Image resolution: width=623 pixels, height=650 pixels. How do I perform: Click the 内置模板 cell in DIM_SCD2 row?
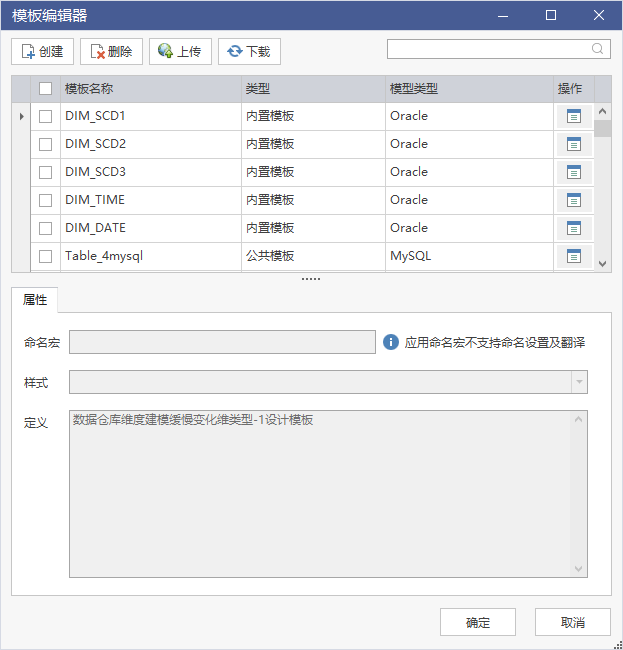pyautogui.click(x=313, y=144)
